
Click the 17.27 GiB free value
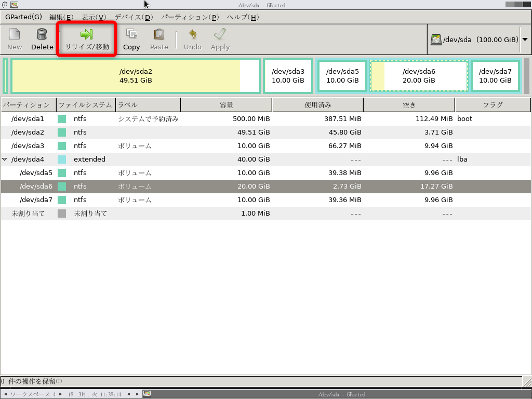(x=436, y=187)
